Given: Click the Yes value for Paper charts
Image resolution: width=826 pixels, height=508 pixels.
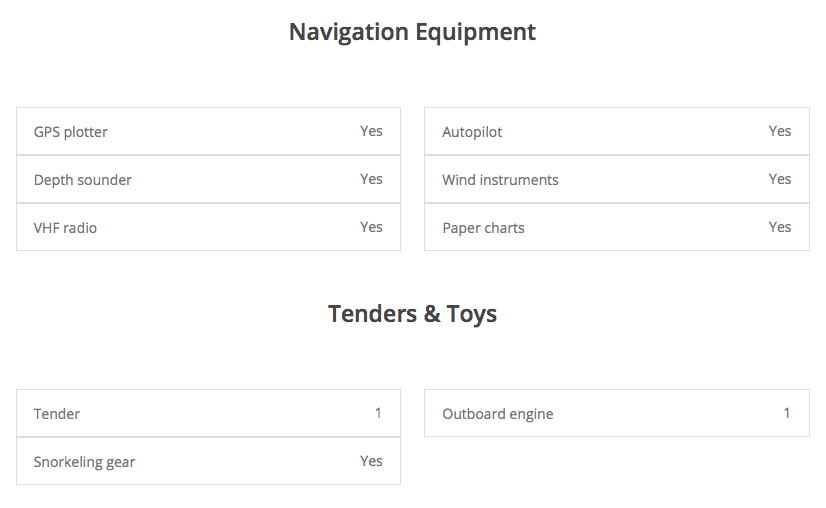Looking at the screenshot, I should tap(780, 227).
